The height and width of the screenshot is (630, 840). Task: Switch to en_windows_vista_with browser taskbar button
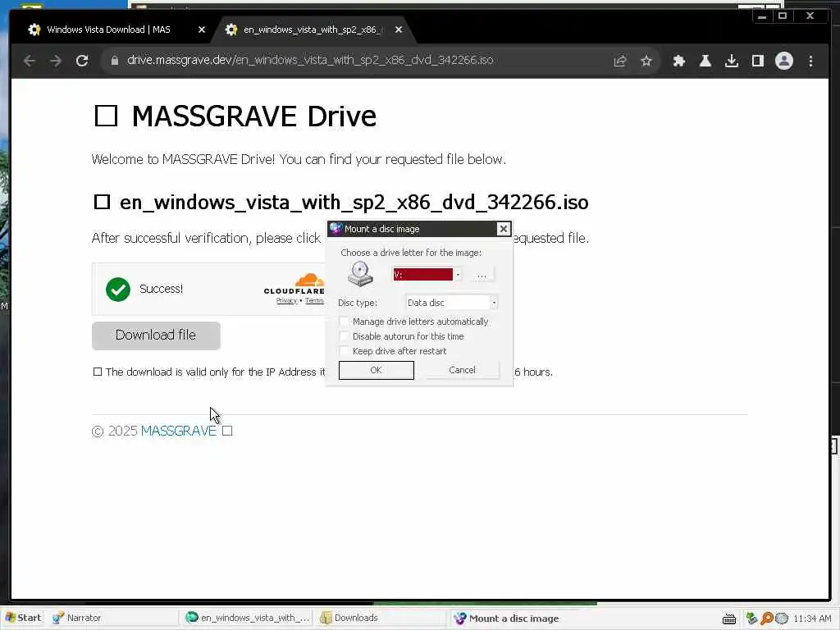[246, 618]
